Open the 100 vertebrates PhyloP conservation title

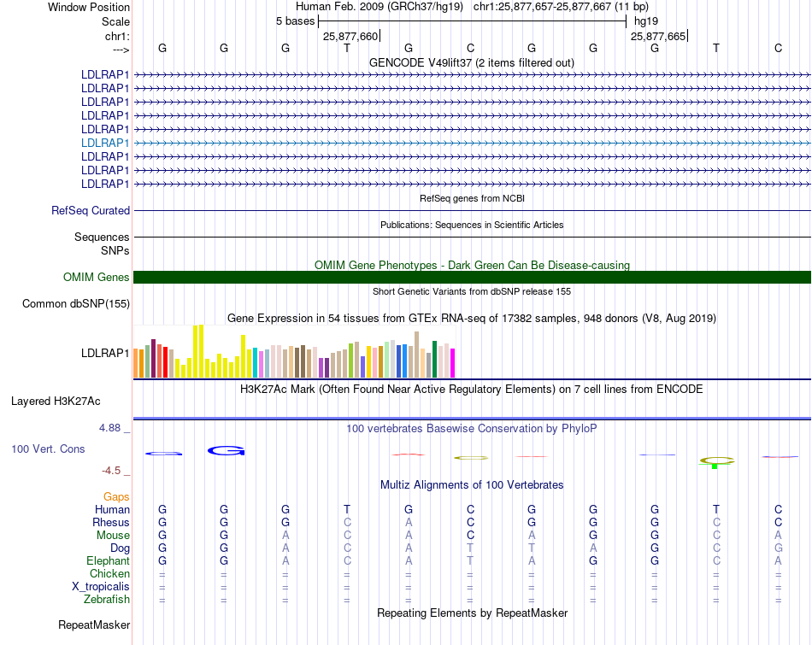coord(472,429)
